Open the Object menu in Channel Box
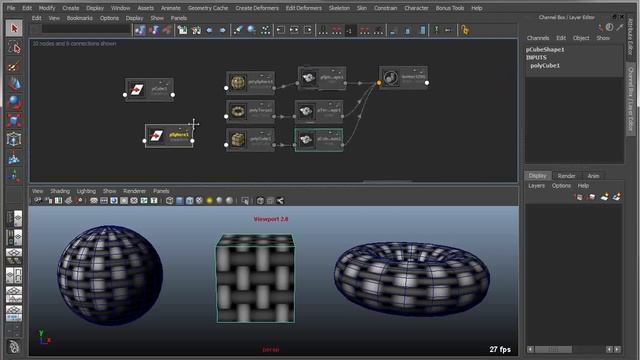640x360 pixels. click(581, 38)
